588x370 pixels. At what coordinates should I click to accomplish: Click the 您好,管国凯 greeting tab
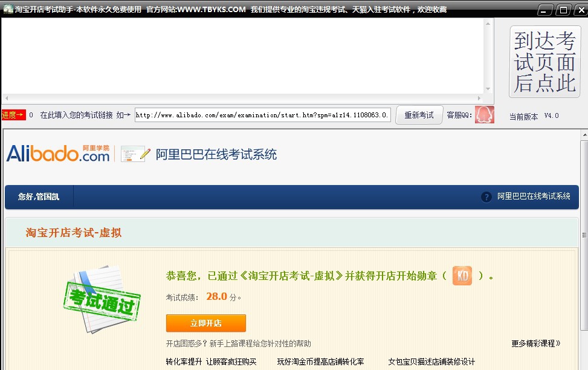tap(39, 196)
